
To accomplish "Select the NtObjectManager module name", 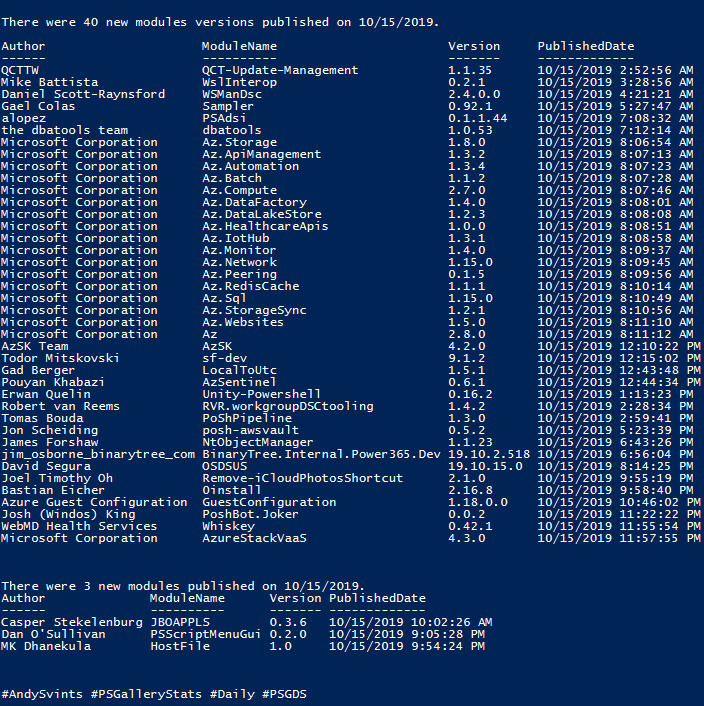I will [257, 442].
